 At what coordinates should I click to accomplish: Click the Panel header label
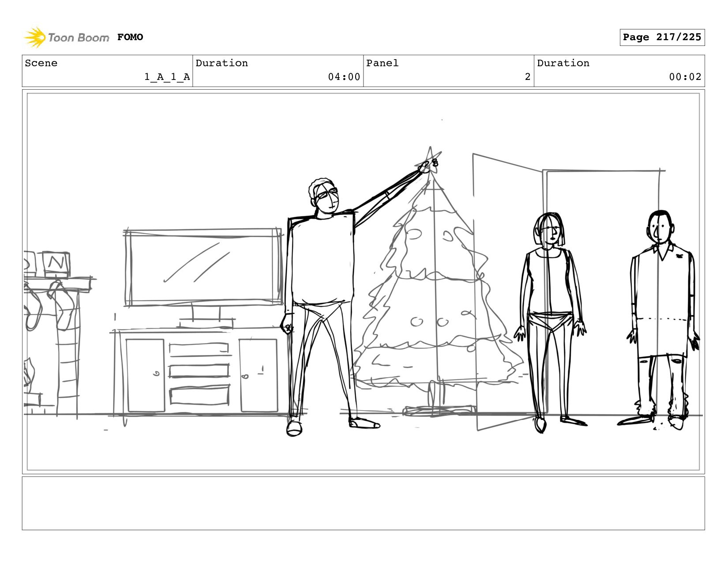tap(383, 63)
